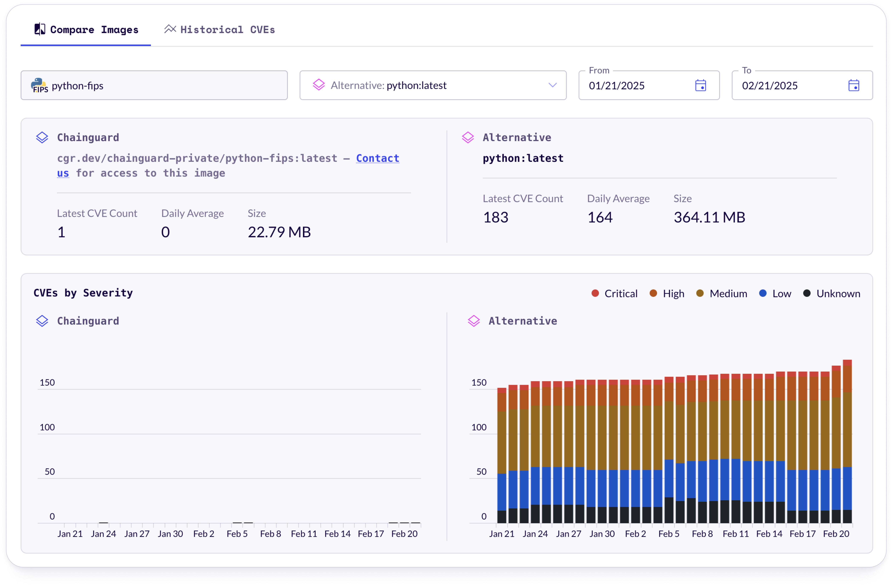Click the pink Alternative layers icon in dropdown

(318, 85)
